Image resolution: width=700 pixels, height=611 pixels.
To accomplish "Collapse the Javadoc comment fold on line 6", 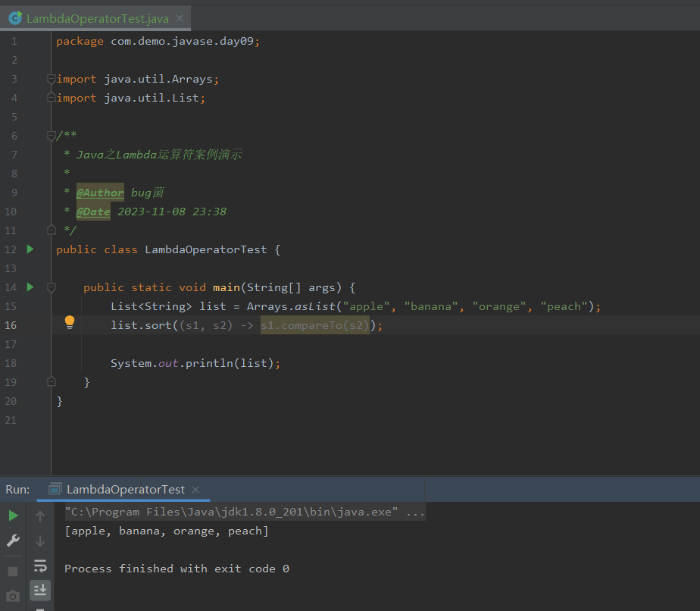I will click(52, 136).
